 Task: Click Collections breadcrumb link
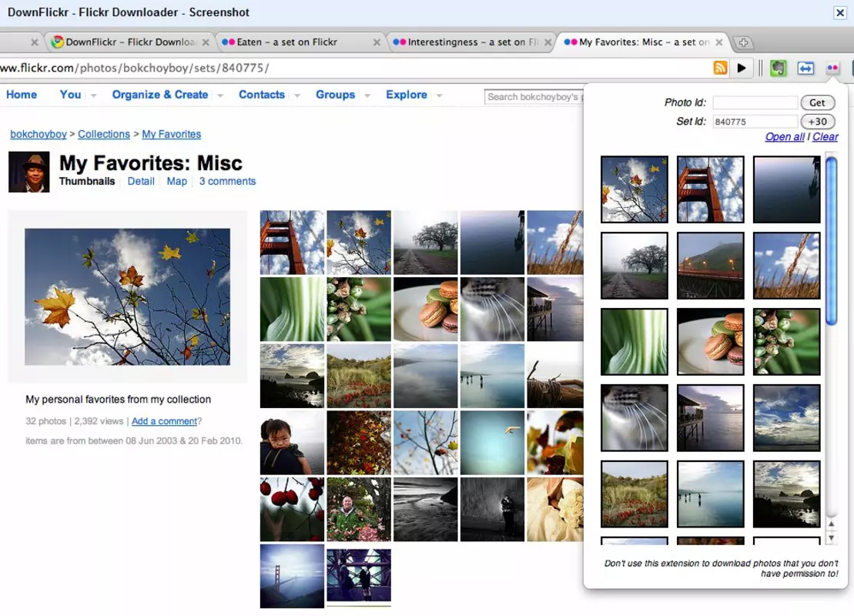coord(103,134)
